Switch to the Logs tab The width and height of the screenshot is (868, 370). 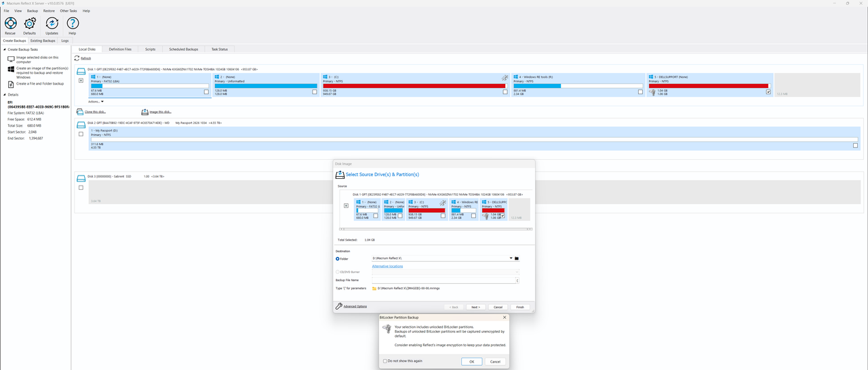pyautogui.click(x=65, y=41)
